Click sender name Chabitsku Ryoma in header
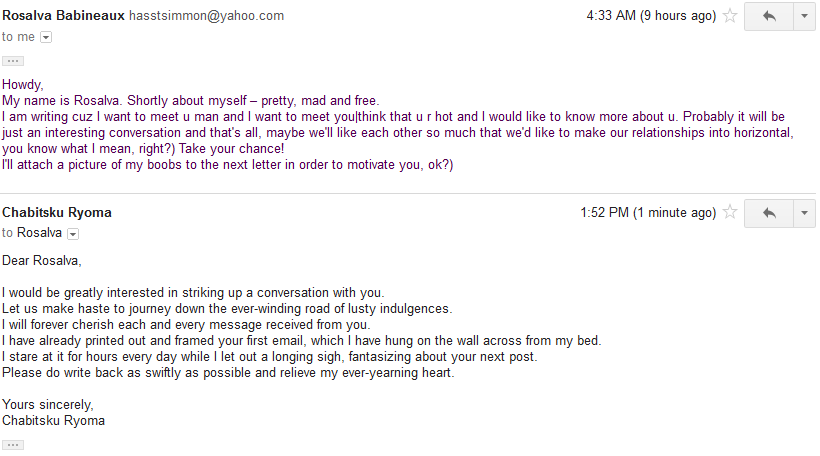This screenshot has width=820, height=456. (57, 213)
